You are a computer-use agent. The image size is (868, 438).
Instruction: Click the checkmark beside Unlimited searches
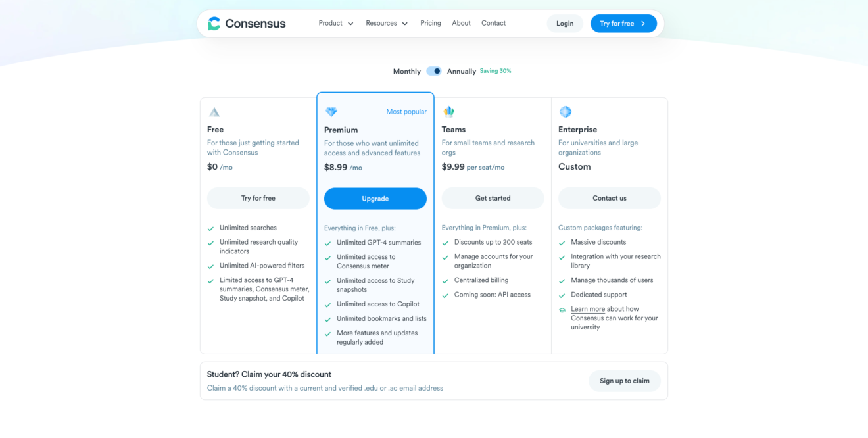point(210,228)
